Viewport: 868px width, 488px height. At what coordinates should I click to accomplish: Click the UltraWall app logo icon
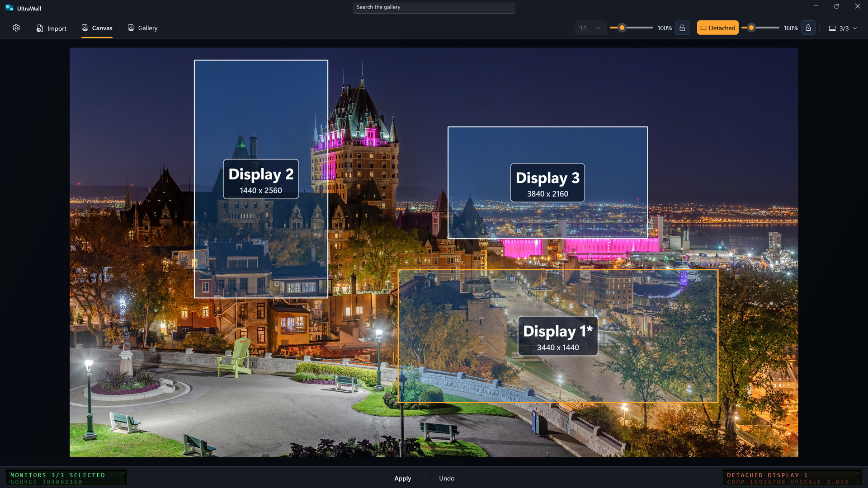pyautogui.click(x=9, y=8)
